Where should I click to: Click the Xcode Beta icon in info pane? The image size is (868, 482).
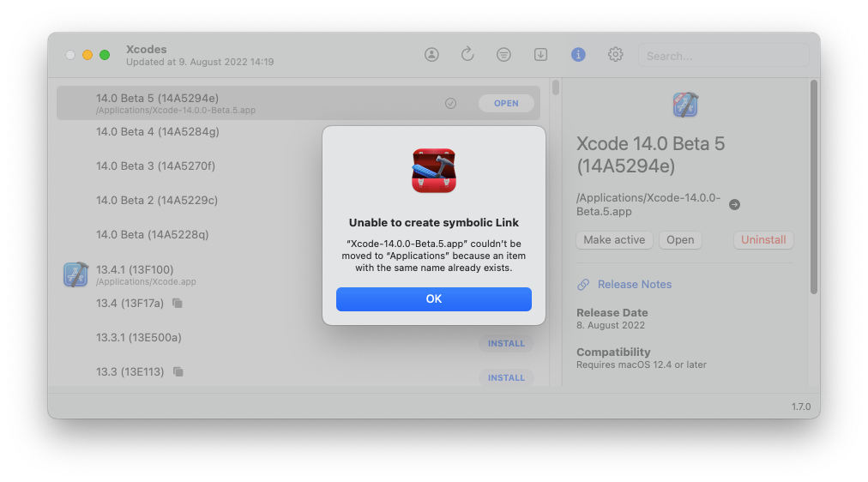[x=685, y=105]
